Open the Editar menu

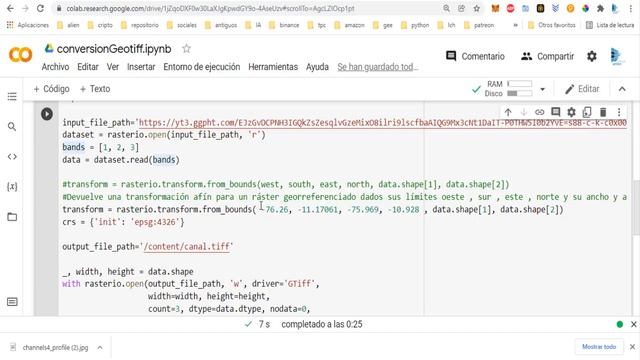(88, 67)
